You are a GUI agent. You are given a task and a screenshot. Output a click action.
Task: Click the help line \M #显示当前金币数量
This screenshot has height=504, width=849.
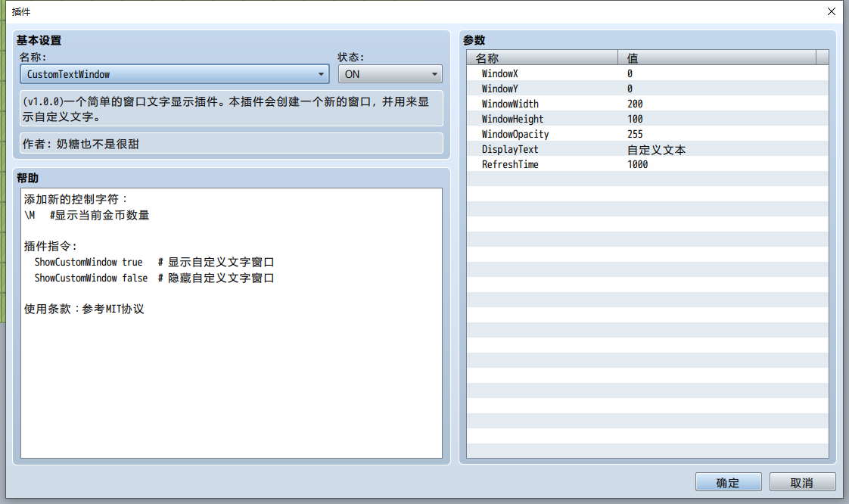click(86, 215)
